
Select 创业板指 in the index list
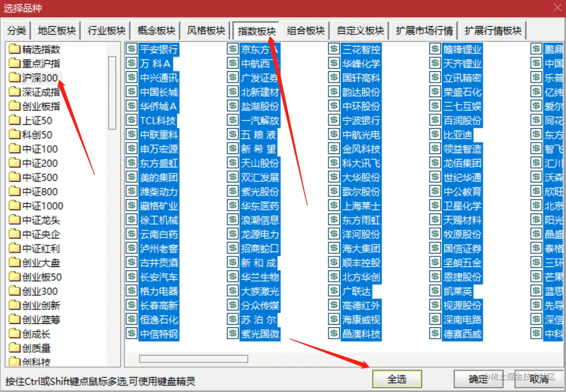[41, 106]
